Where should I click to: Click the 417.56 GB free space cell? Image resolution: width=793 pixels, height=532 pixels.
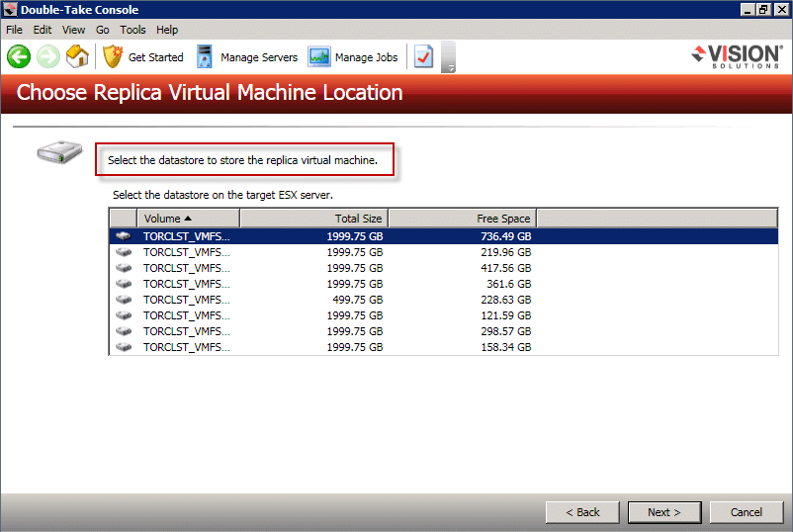pos(505,268)
